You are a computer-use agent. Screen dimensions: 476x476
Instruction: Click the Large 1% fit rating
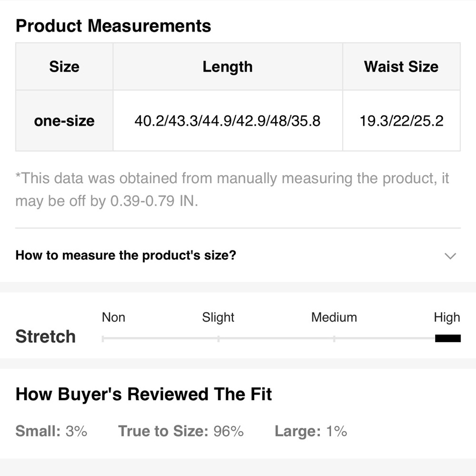[310, 431]
